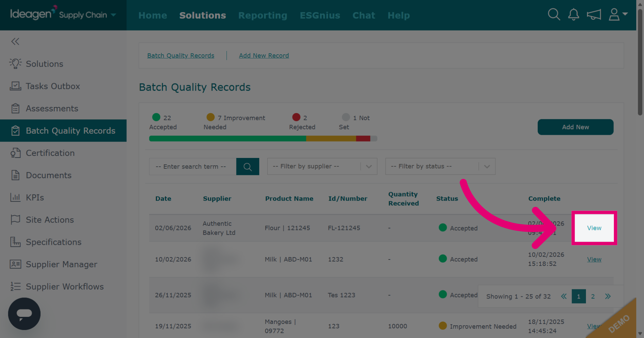This screenshot has height=338, width=644.
Task: Go to the next page with double right chevron
Action: pos(608,296)
